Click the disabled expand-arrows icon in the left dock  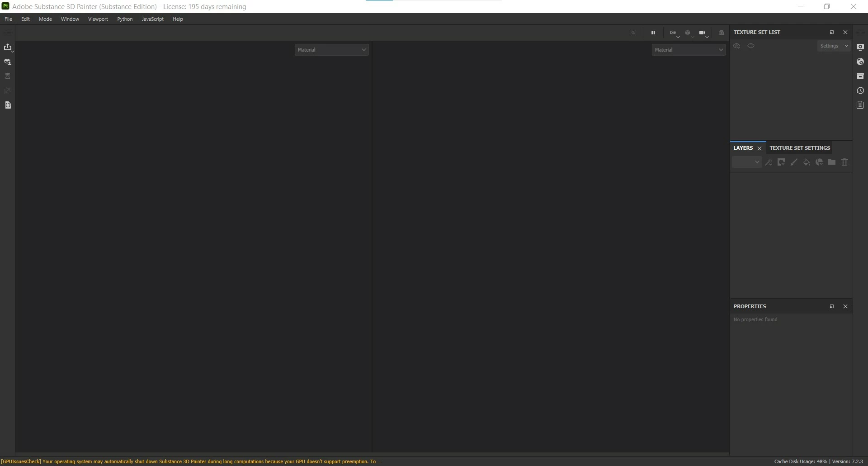[x=8, y=90]
